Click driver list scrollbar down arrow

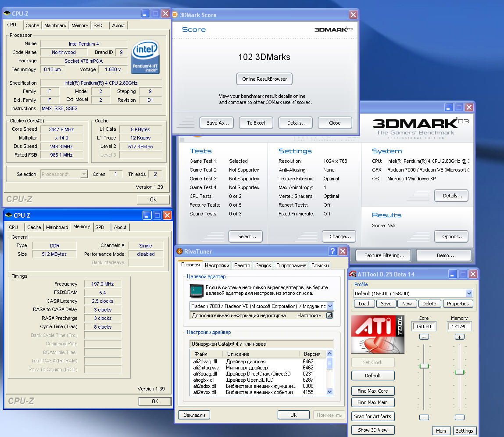(x=329, y=392)
